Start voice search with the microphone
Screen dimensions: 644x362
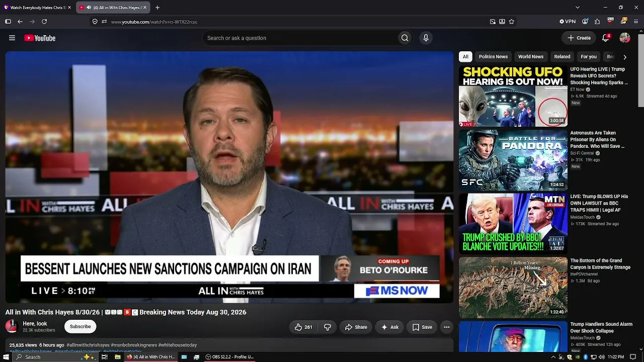(426, 38)
